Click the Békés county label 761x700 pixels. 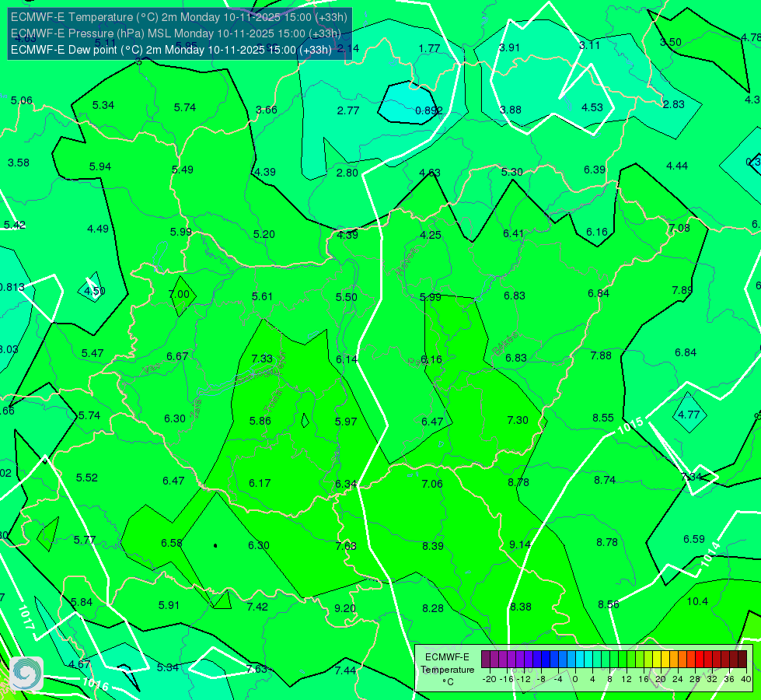tap(505, 344)
